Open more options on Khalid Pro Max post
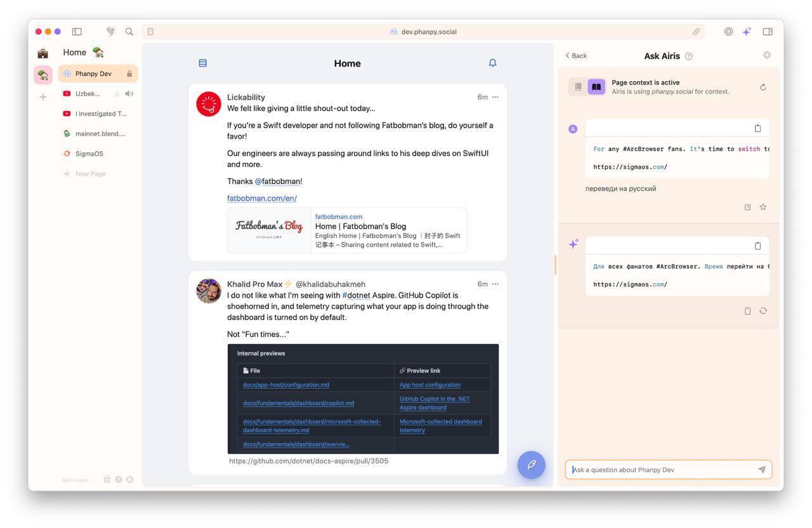This screenshot has width=812, height=528. [x=495, y=284]
